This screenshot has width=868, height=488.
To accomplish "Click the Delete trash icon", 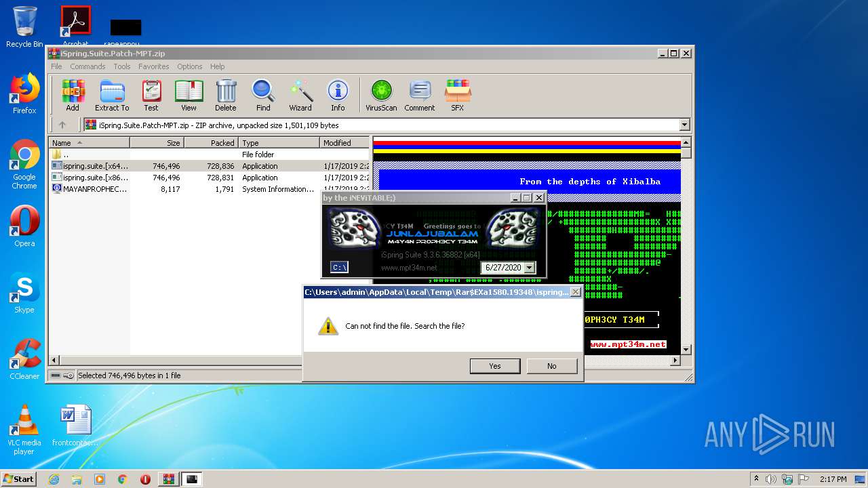I will (x=226, y=95).
